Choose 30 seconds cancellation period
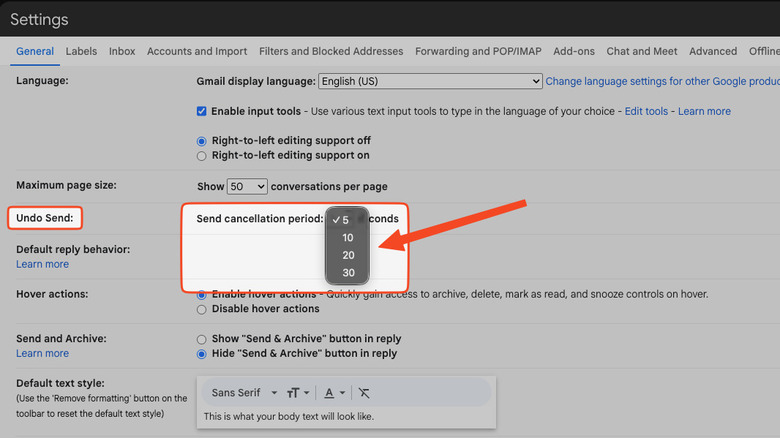The width and height of the screenshot is (780, 438). pos(348,273)
